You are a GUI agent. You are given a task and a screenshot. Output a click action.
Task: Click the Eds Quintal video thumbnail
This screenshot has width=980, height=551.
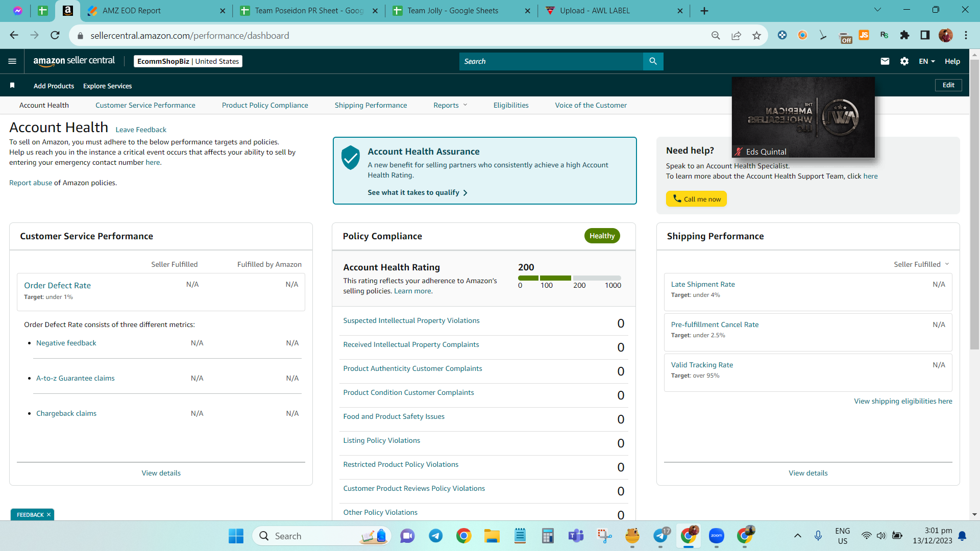[x=803, y=117]
